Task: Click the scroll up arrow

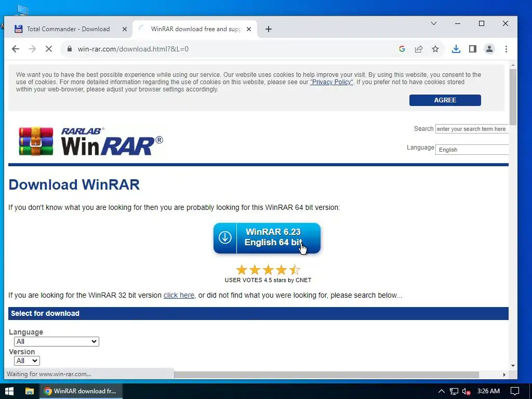Action: [513, 65]
